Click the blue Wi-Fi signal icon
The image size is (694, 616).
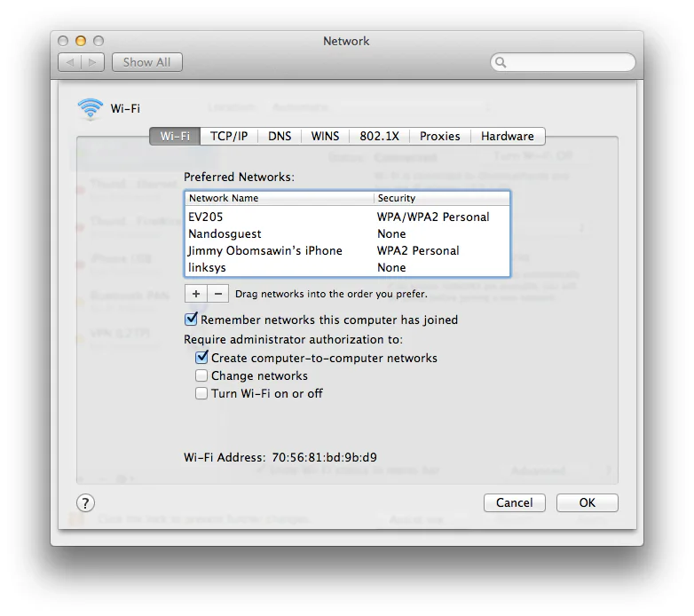(91, 108)
